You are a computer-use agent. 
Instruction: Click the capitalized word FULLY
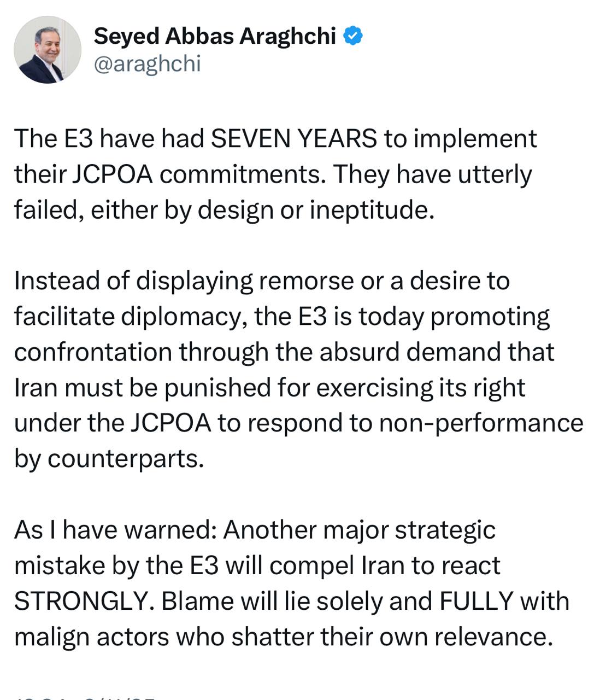click(477, 601)
